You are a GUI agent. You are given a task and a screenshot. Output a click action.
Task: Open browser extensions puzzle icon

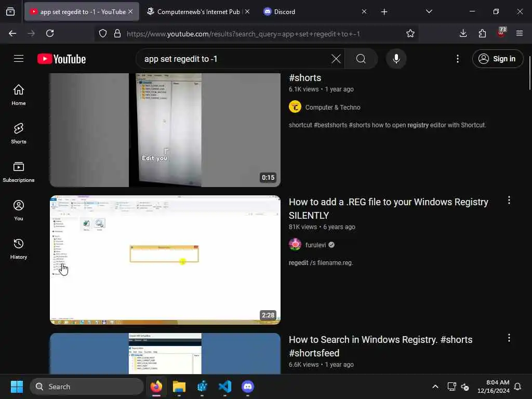[x=482, y=33]
